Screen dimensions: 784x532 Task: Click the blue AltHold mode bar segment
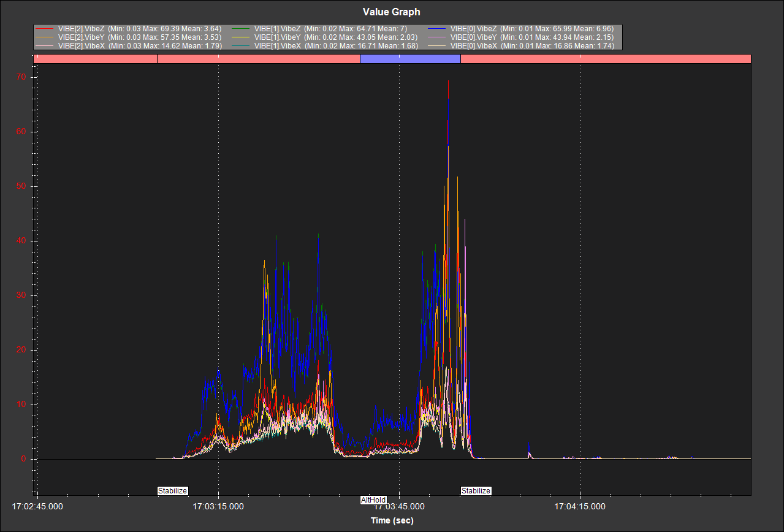409,59
